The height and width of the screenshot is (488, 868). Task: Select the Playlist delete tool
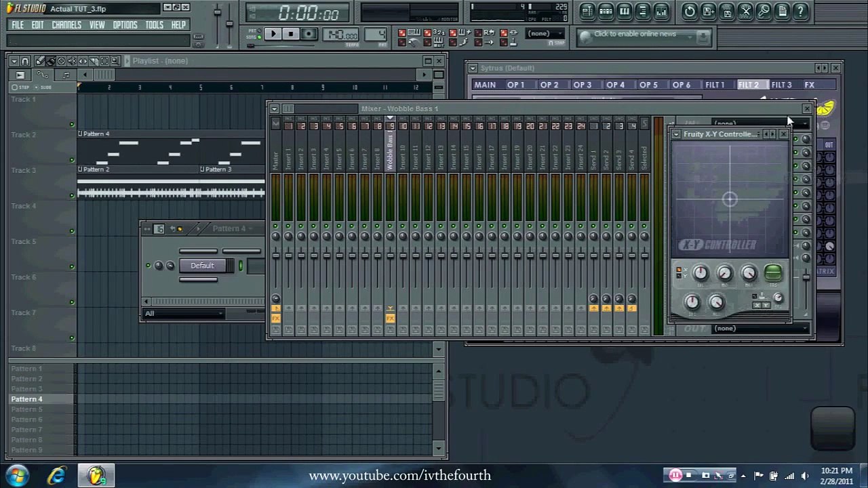[61, 61]
